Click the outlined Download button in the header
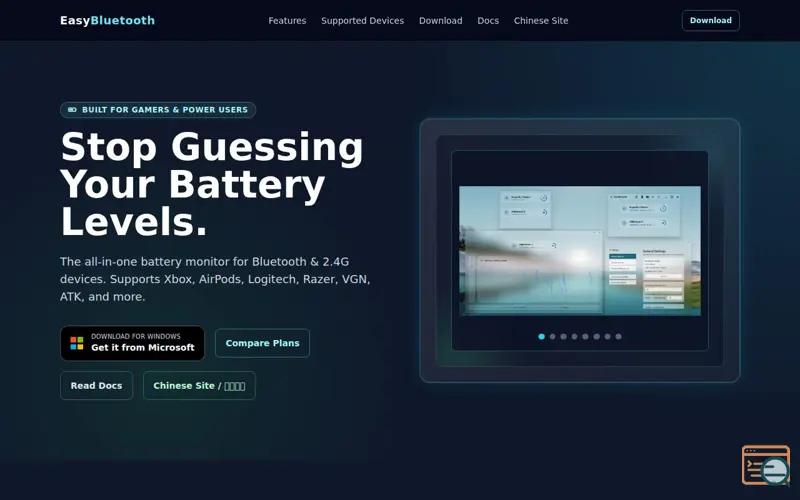The height and width of the screenshot is (500, 800). click(x=710, y=20)
